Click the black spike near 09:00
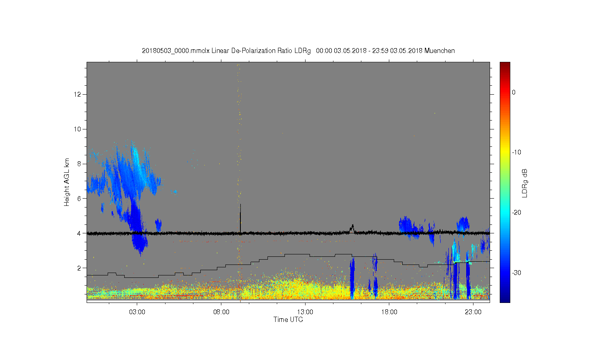The width and height of the screenshot is (607, 364). pos(240,218)
